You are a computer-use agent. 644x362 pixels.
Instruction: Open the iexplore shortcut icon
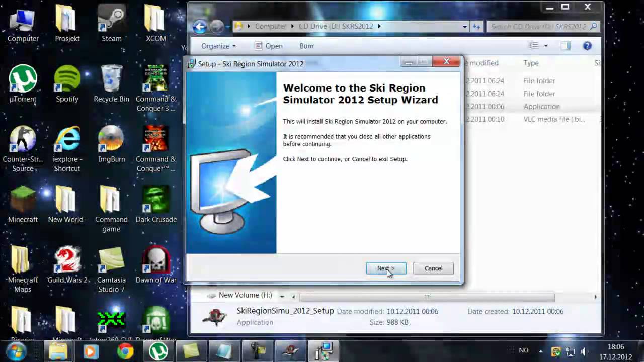[x=67, y=149]
